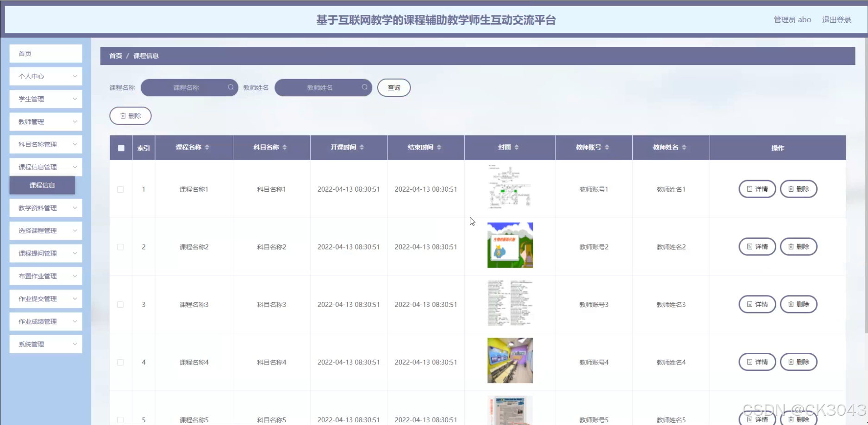Open cover thumbnail of 课程名称1
Screen dimensions: 868x425
(510, 187)
